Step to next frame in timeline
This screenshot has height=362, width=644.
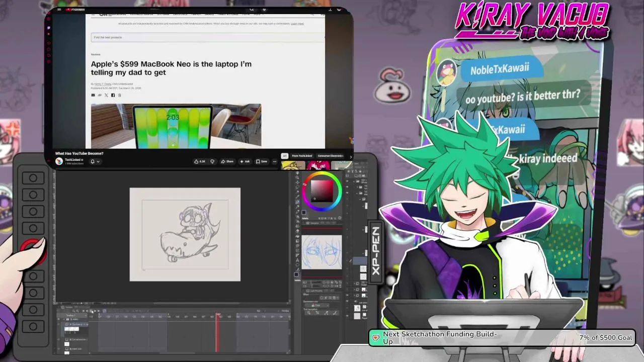pos(95,311)
